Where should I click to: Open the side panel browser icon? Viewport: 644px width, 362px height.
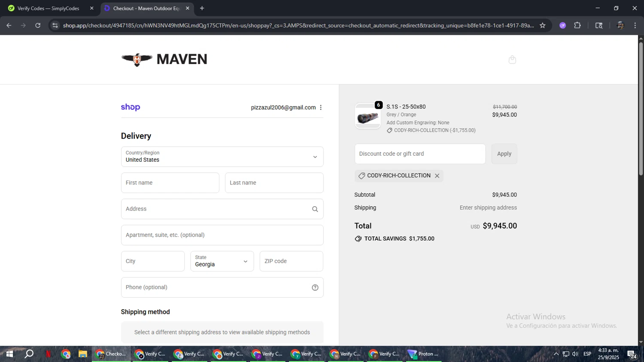tap(599, 25)
